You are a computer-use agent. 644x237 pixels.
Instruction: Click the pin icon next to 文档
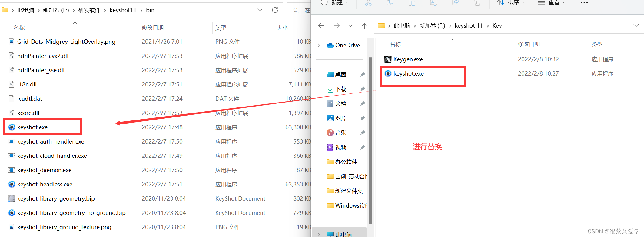click(x=363, y=104)
